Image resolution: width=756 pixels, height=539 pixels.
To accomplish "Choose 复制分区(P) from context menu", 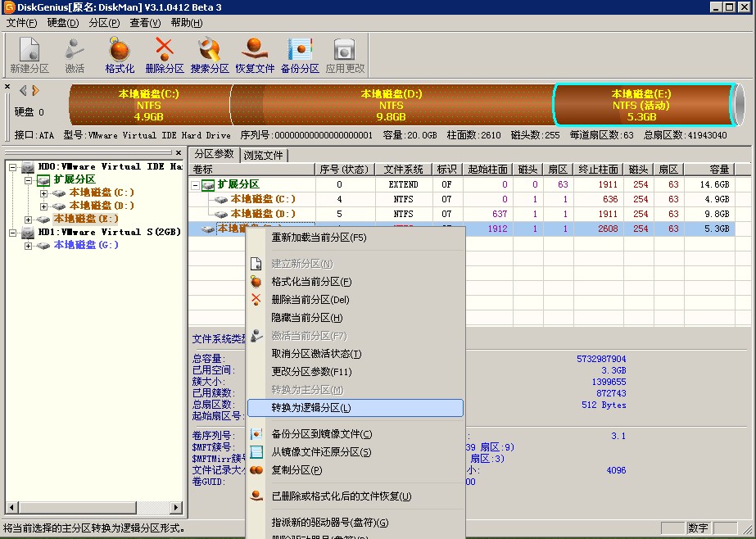I will pyautogui.click(x=355, y=470).
